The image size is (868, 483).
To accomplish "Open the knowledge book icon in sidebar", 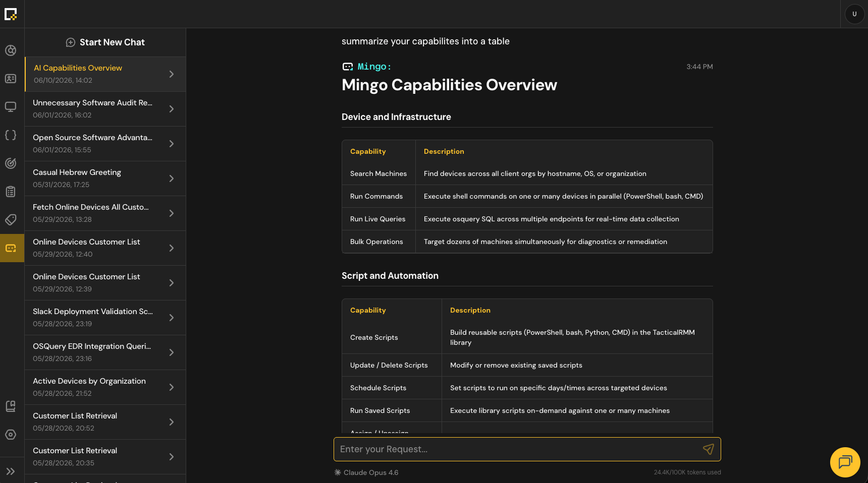I will pos(11,406).
